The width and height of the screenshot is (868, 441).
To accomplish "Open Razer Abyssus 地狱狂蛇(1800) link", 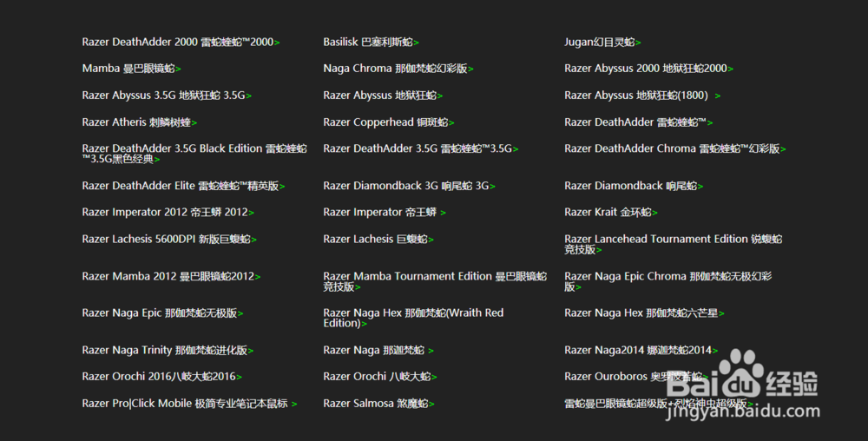I will (x=642, y=95).
